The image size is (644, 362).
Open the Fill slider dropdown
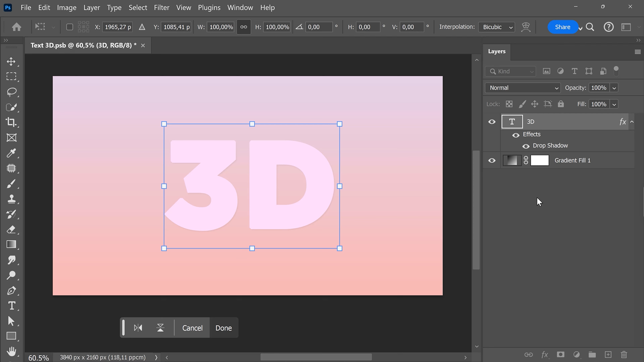[x=614, y=104]
